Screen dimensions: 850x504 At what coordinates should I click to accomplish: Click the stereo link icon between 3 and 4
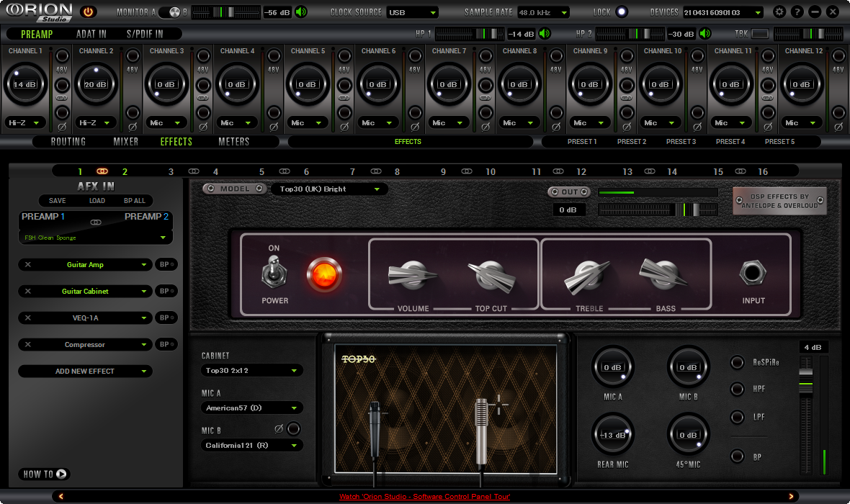tap(194, 171)
